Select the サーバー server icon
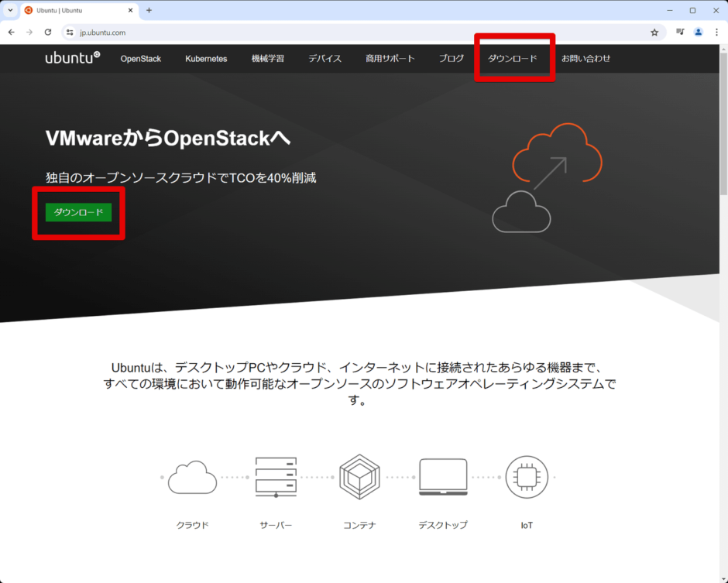 [276, 477]
